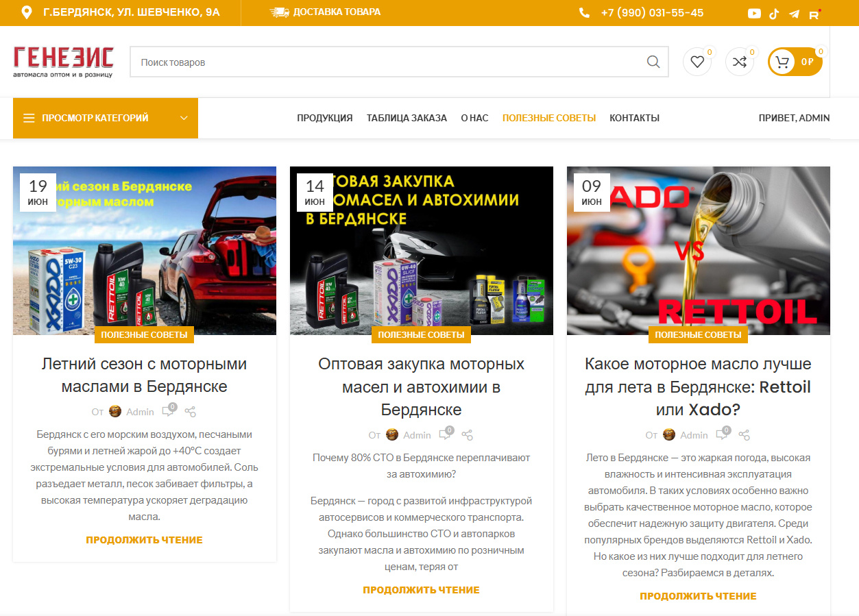Open the Продукция menu item

click(325, 118)
